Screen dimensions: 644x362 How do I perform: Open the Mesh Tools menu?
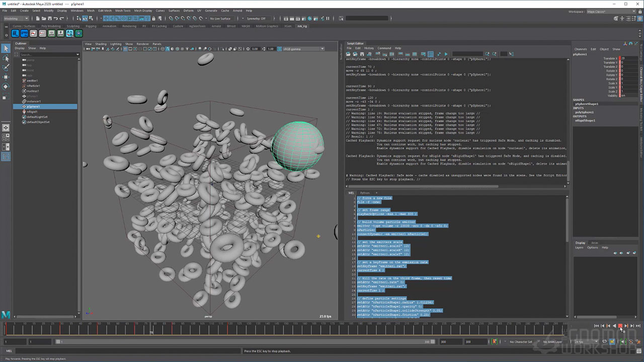123,10
